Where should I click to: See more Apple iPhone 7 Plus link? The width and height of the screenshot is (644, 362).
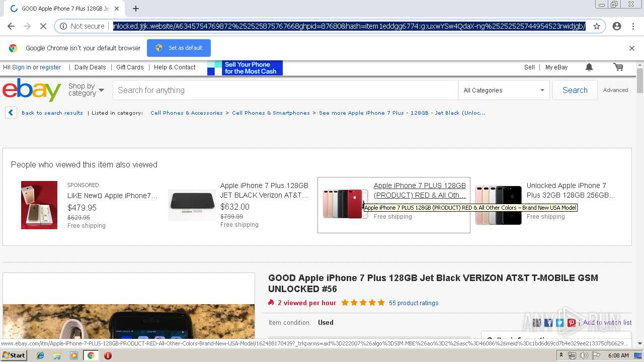pyautogui.click(x=402, y=113)
